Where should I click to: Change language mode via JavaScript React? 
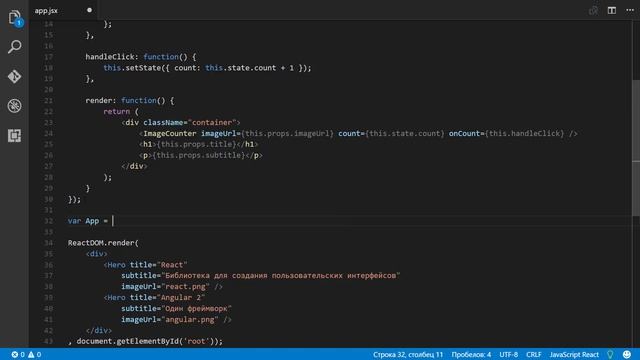[574, 354]
